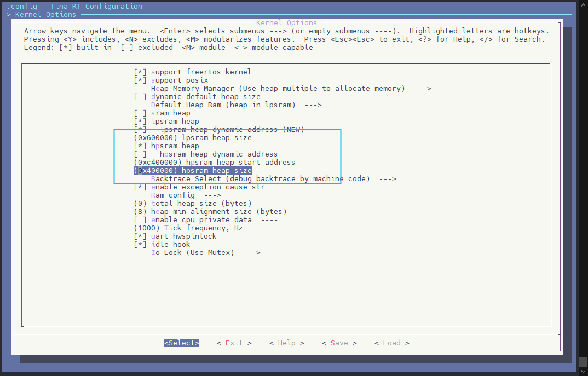Open the Backtrace Select submenu

tap(273, 179)
